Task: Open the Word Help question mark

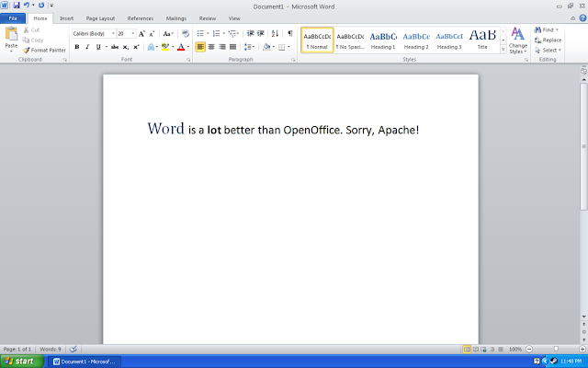Action: [582, 18]
